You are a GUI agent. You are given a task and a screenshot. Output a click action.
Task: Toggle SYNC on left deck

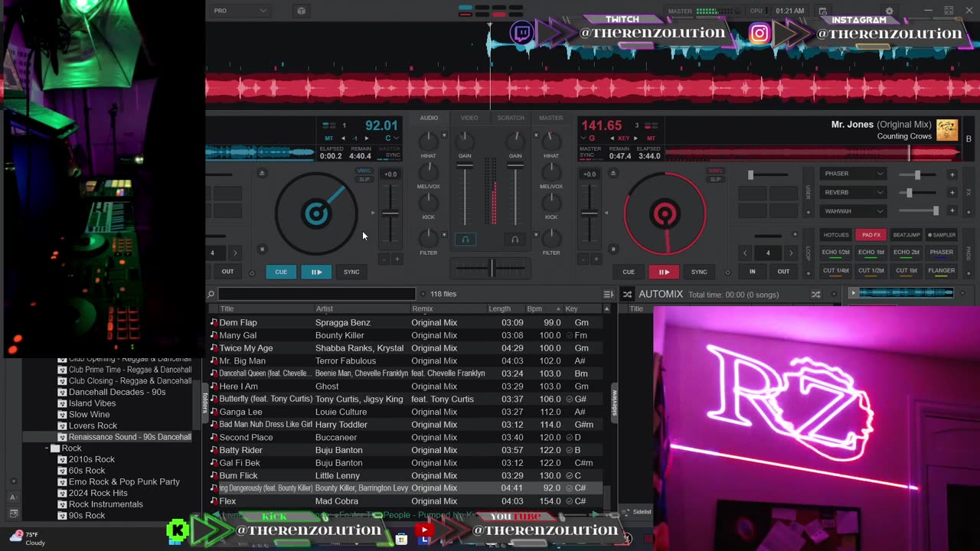(x=351, y=272)
